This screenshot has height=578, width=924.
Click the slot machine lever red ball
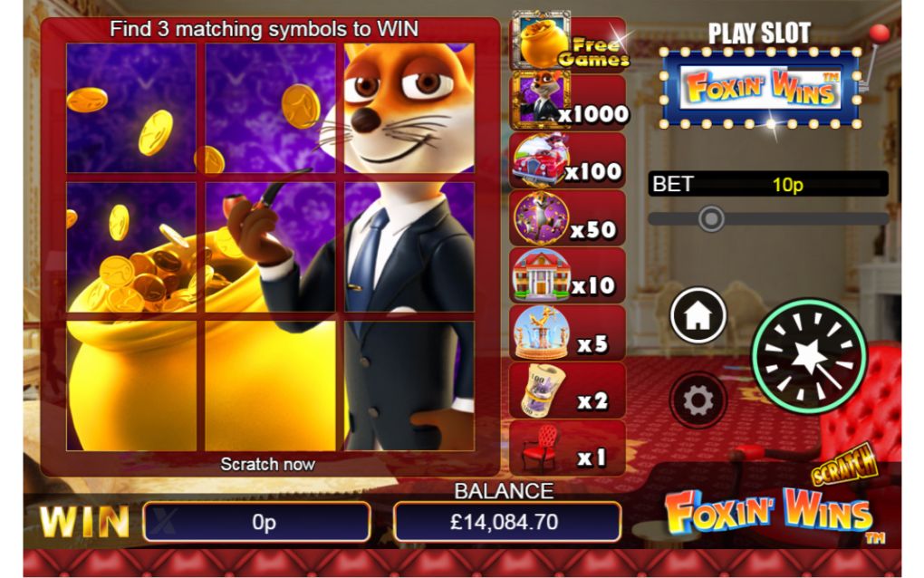coord(880,34)
